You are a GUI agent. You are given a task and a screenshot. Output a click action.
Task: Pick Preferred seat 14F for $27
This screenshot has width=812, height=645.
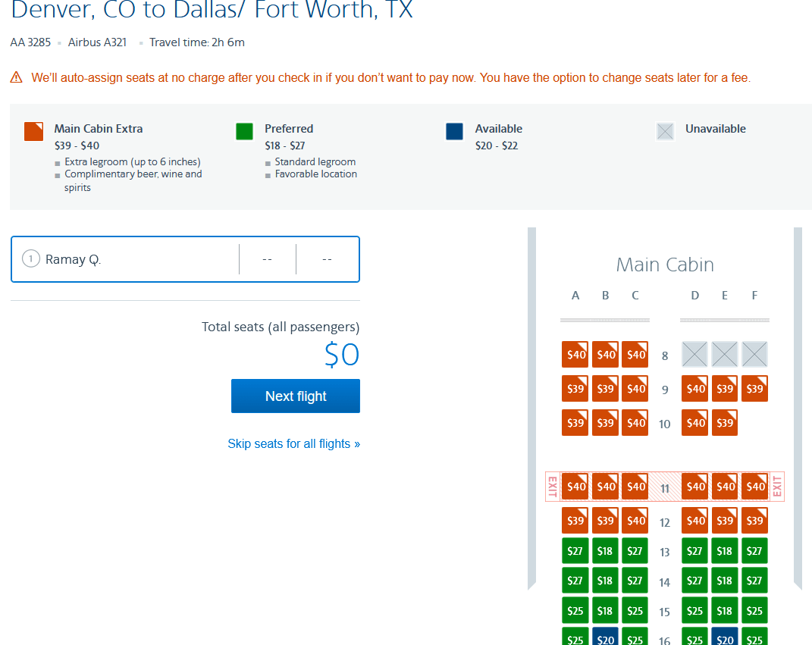(754, 581)
